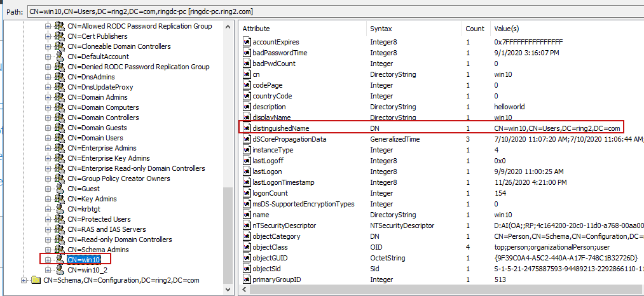
Task: Expand the CN=Schema configuration node
Action: click(24, 280)
